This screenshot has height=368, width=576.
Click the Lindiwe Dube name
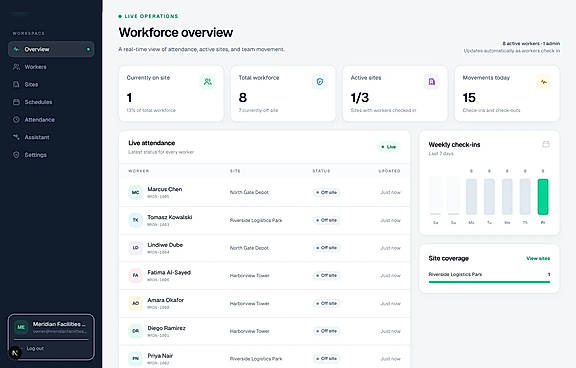(165, 245)
